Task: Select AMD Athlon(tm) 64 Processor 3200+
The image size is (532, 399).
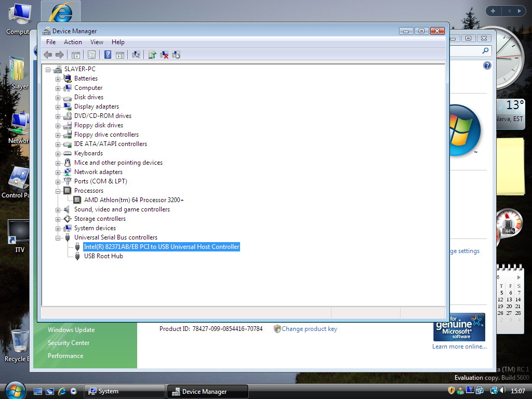Action: [x=134, y=200]
